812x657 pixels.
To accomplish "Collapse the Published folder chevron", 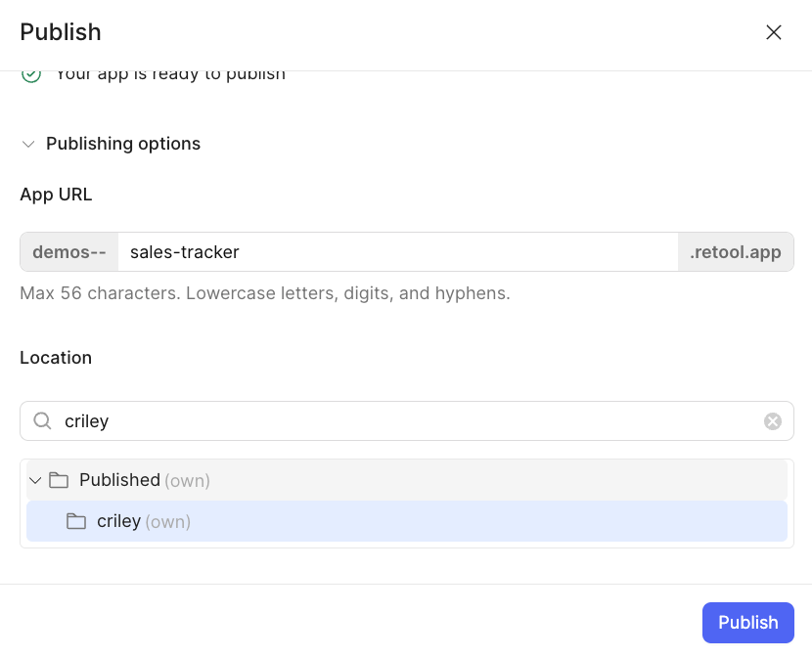I will coord(35,480).
